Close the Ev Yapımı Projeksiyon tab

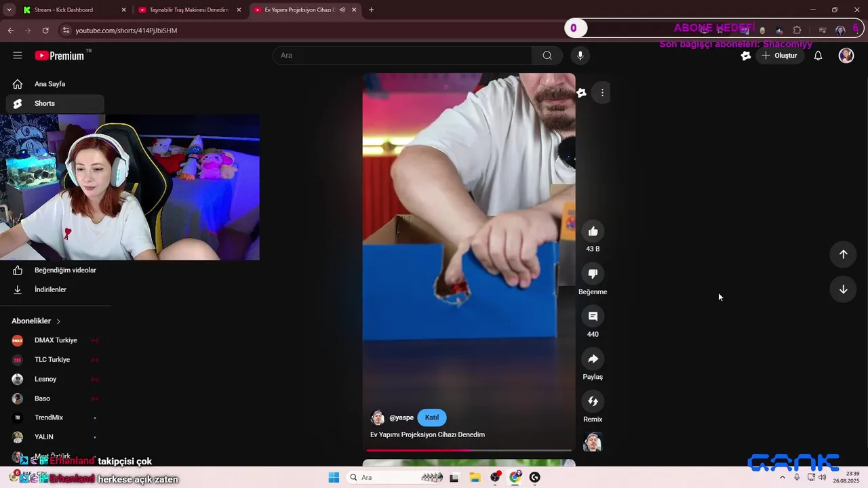coord(354,10)
